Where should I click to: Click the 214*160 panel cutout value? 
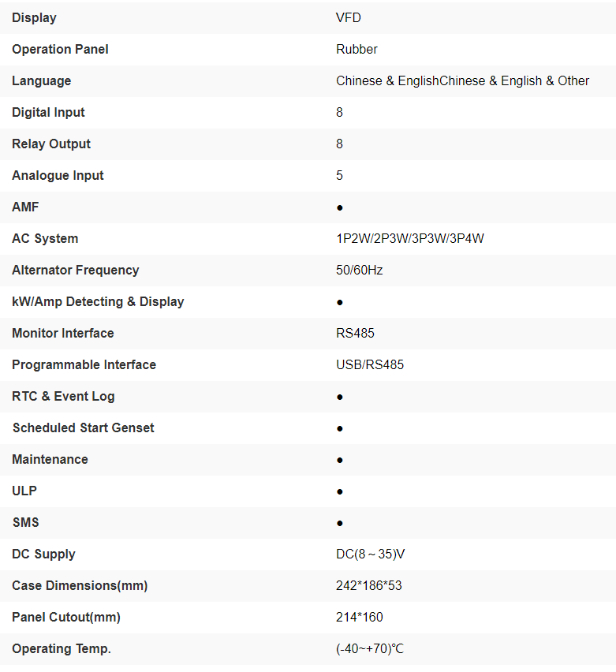tap(360, 617)
